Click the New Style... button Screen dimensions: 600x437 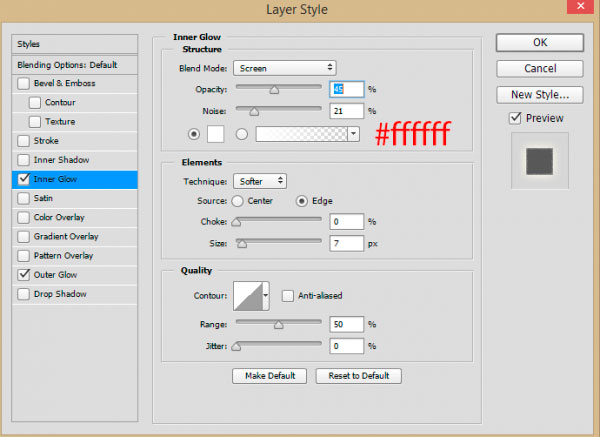pos(540,95)
